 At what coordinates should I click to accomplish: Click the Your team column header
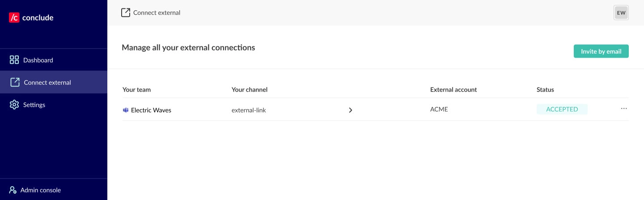click(x=136, y=90)
